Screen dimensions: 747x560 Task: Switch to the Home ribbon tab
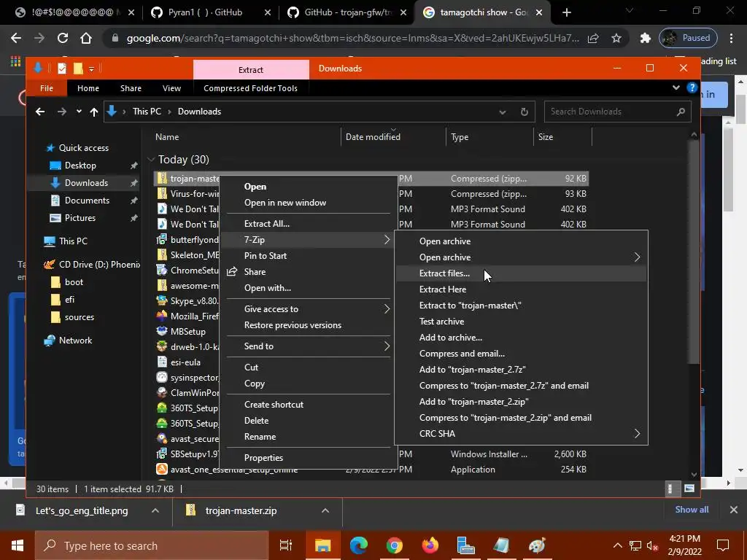click(88, 88)
